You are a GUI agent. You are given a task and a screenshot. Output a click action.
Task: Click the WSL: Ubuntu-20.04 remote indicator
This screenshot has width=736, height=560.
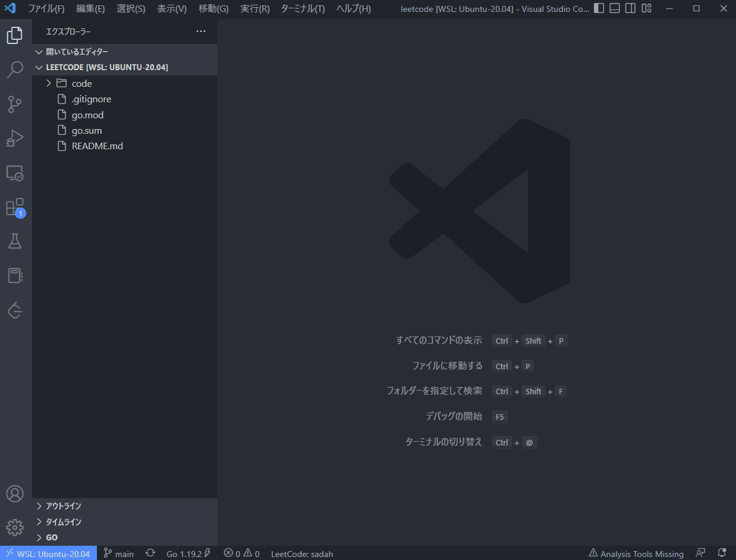(48, 553)
